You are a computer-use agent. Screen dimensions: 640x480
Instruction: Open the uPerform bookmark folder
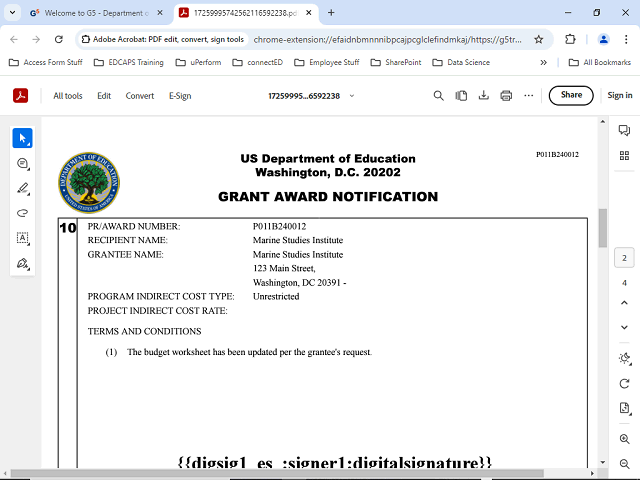[198, 62]
